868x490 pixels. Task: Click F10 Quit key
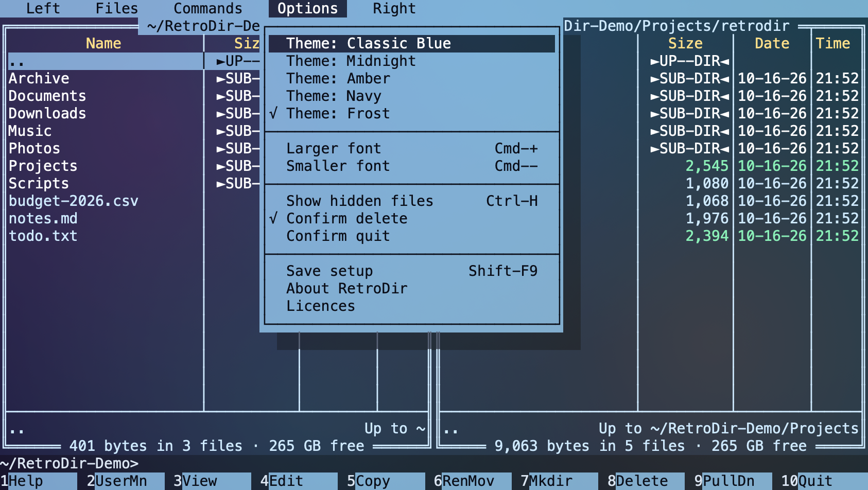click(824, 481)
